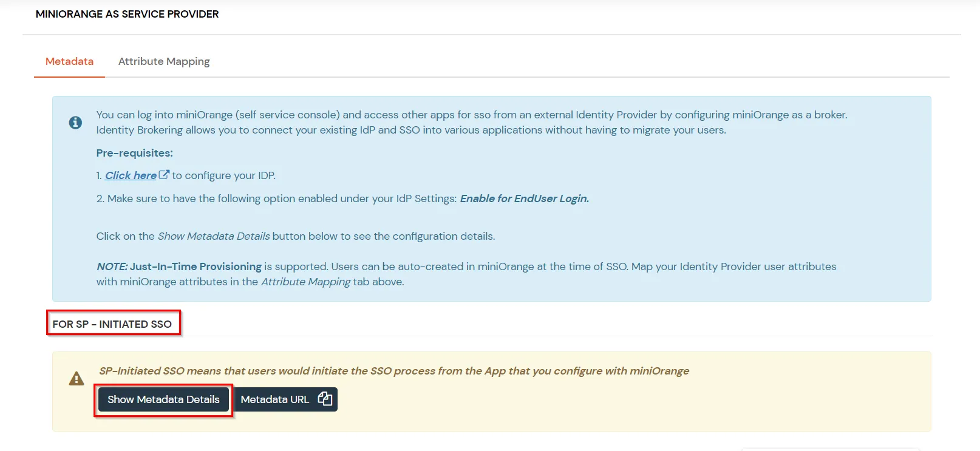Click the Metadata URL button
The height and width of the screenshot is (451, 980).
(x=285, y=399)
